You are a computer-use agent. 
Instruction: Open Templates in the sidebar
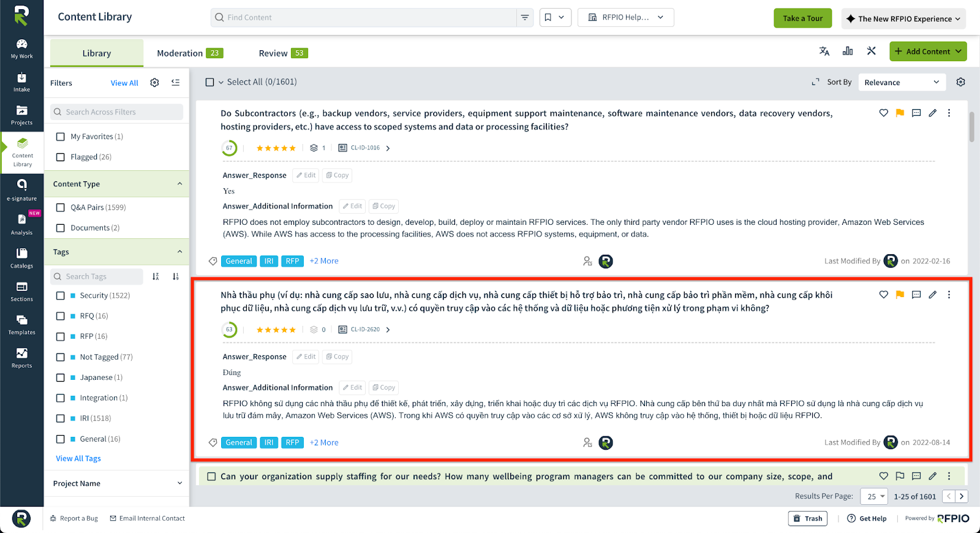point(21,325)
